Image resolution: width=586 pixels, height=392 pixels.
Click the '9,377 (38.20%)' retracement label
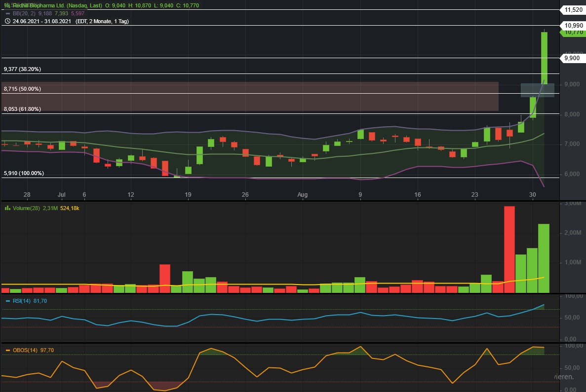(x=22, y=69)
